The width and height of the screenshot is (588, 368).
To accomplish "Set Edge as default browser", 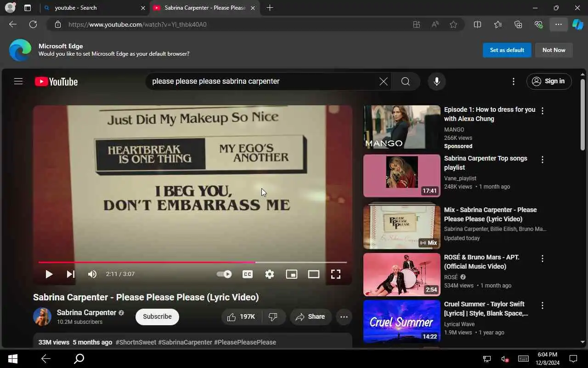I will click(x=507, y=50).
